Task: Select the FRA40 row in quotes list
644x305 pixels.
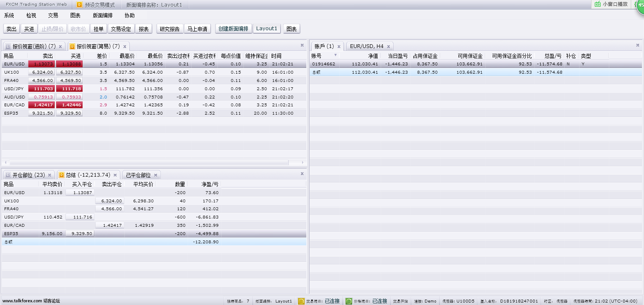Action: click(154, 80)
